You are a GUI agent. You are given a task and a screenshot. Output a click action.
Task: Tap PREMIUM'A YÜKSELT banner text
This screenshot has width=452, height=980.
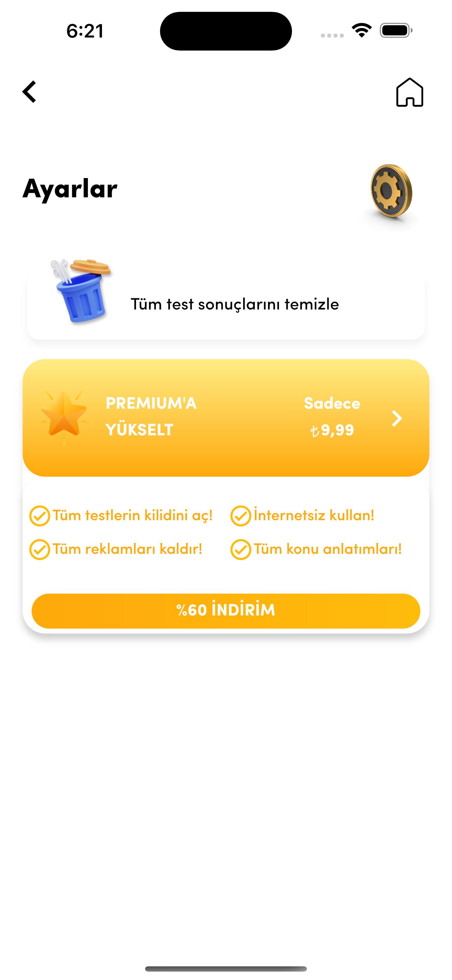coord(151,416)
